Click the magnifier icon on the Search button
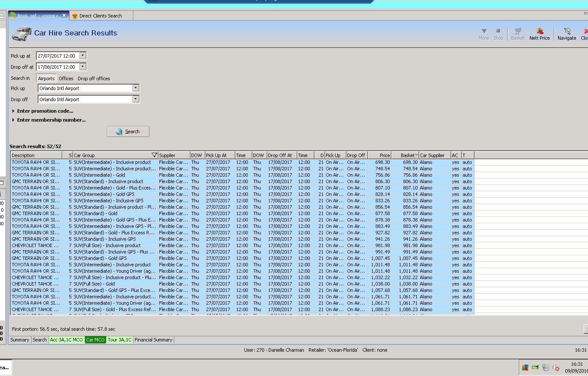 click(119, 132)
